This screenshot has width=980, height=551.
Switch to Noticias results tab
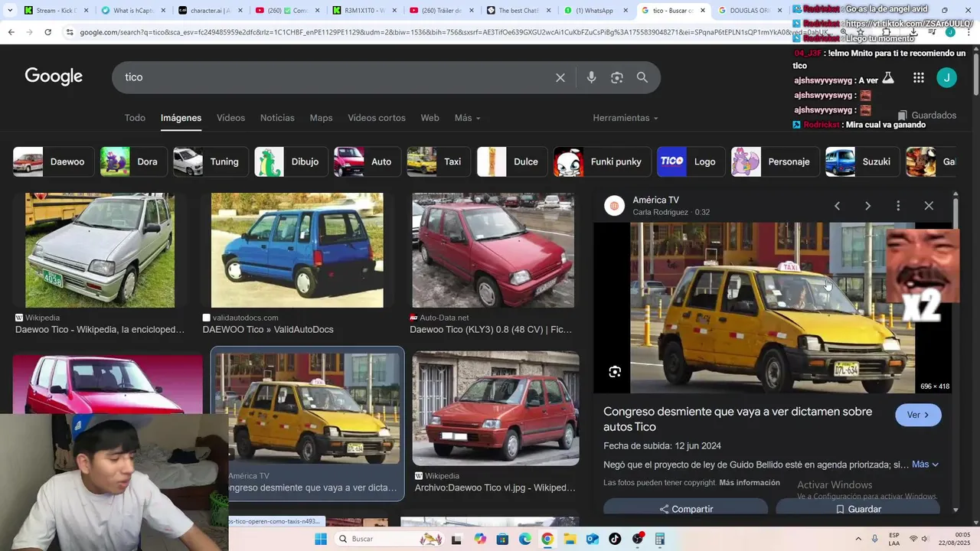pos(277,118)
